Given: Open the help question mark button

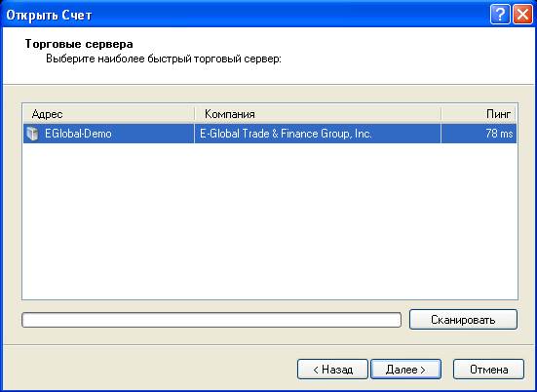Looking at the screenshot, I should click(x=500, y=15).
